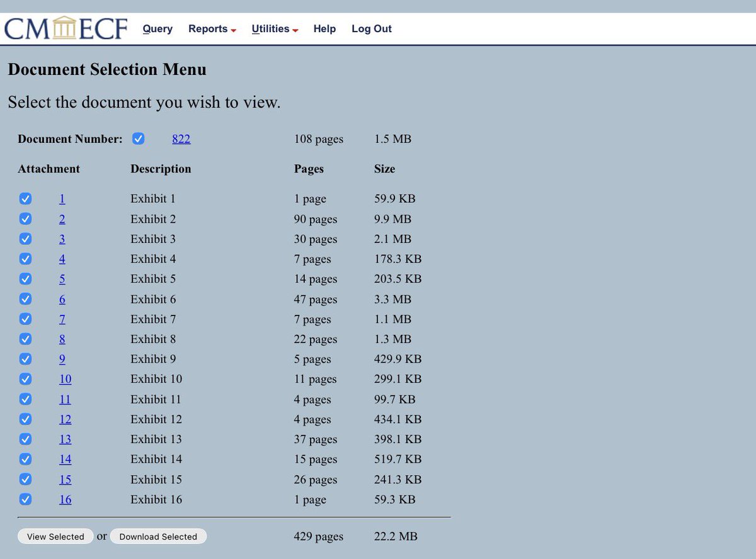Viewport: 756px width, 559px height.
Task: Uncheck the Document Number 822 checkbox
Action: 139,138
